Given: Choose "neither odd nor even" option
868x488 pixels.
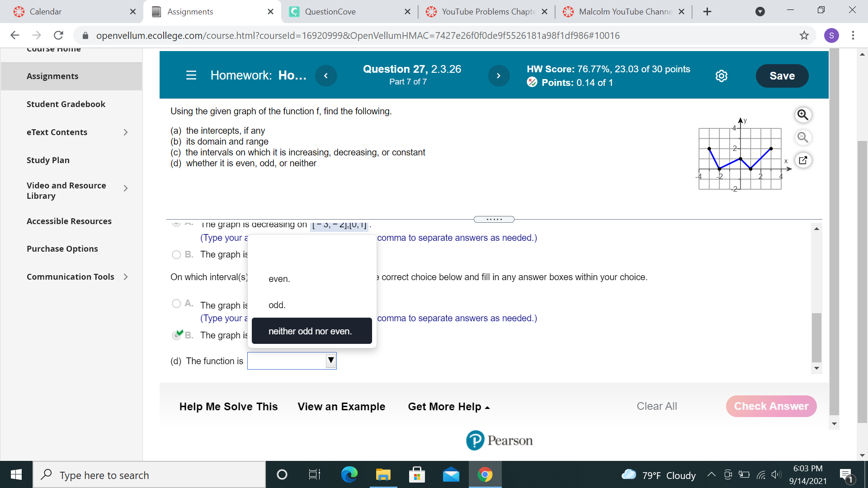Looking at the screenshot, I should click(x=311, y=331).
